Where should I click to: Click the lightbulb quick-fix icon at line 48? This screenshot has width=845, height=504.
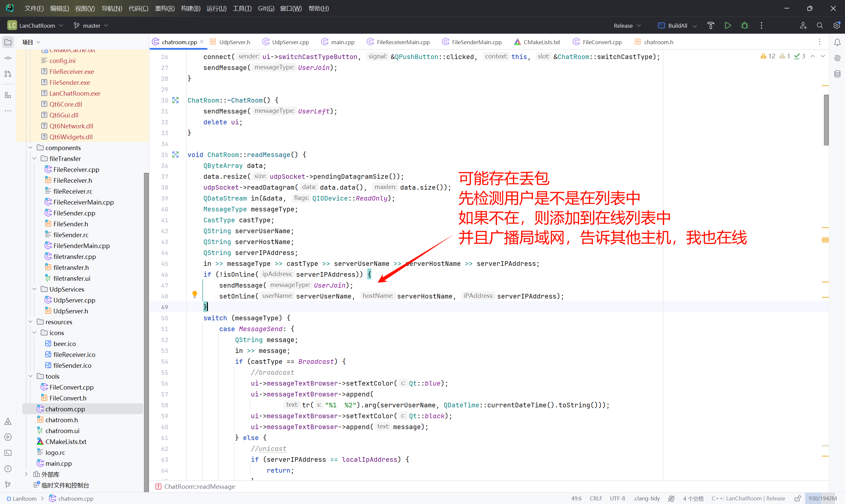tap(194, 294)
